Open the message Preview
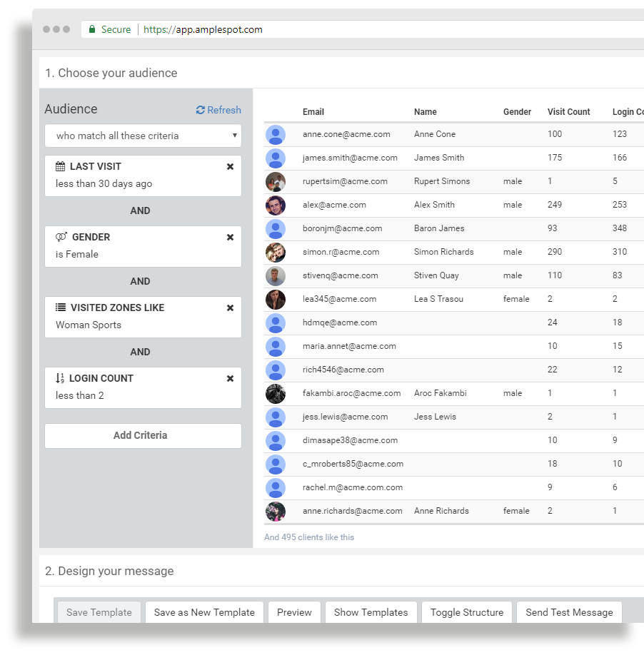This screenshot has height=655, width=644. (294, 612)
